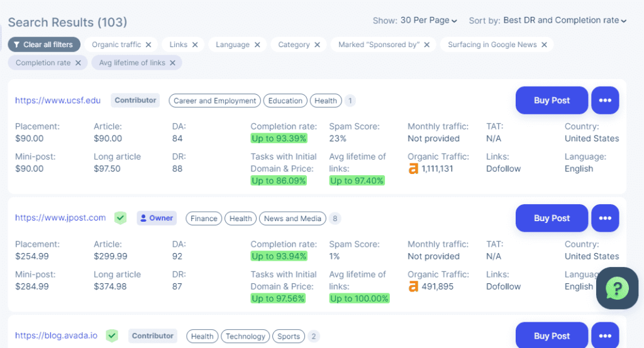The height and width of the screenshot is (348, 644).
Task: Click the Search Results (103) heading
Action: [x=67, y=22]
